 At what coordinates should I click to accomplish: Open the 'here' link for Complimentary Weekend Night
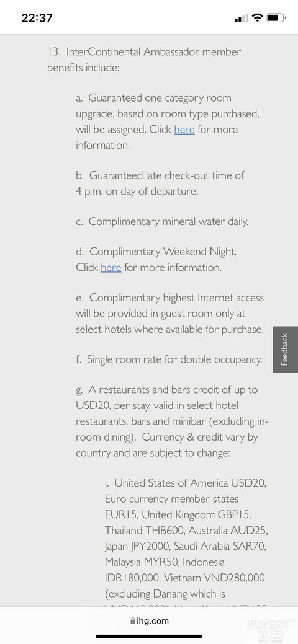(111, 267)
